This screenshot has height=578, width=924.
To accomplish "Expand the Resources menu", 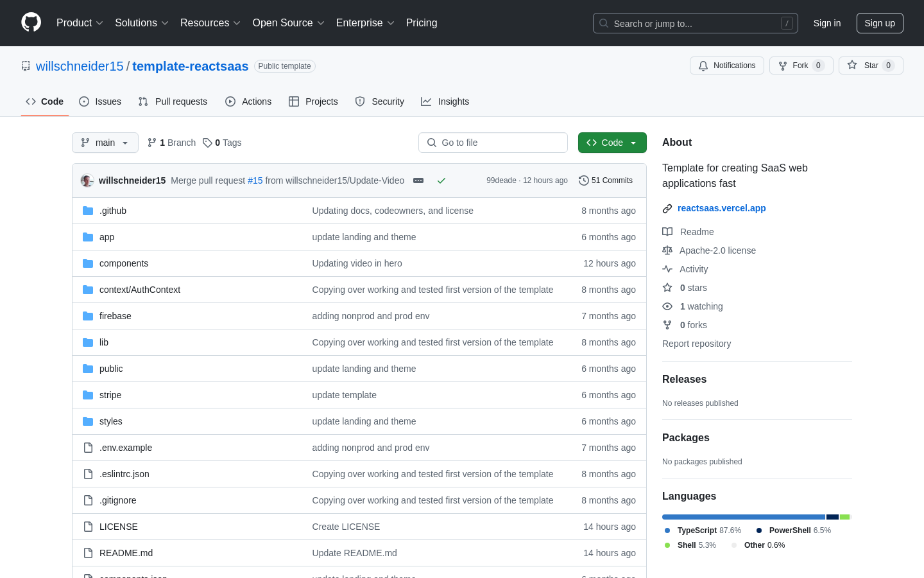I will [x=210, y=23].
